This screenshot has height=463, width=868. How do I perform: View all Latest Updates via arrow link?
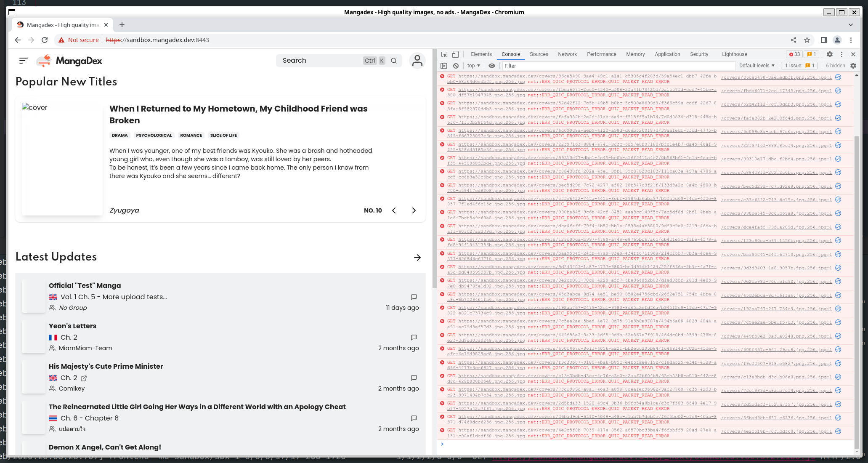point(417,258)
